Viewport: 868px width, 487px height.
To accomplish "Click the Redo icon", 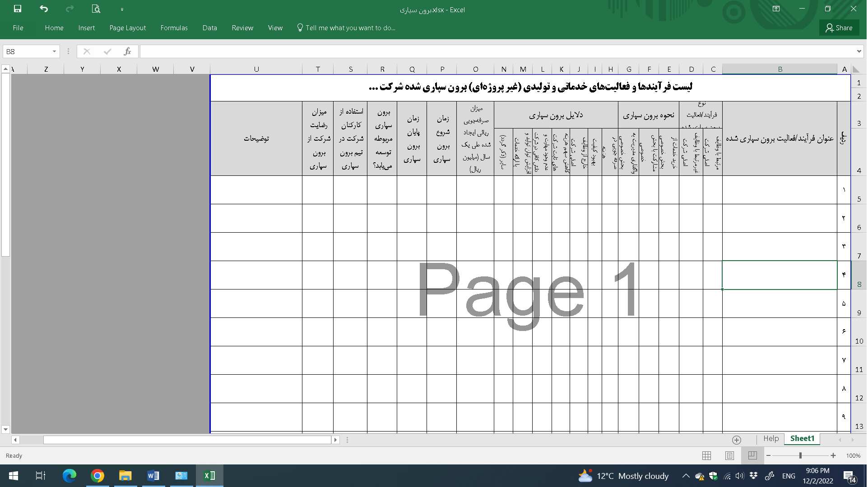I will (x=71, y=9).
